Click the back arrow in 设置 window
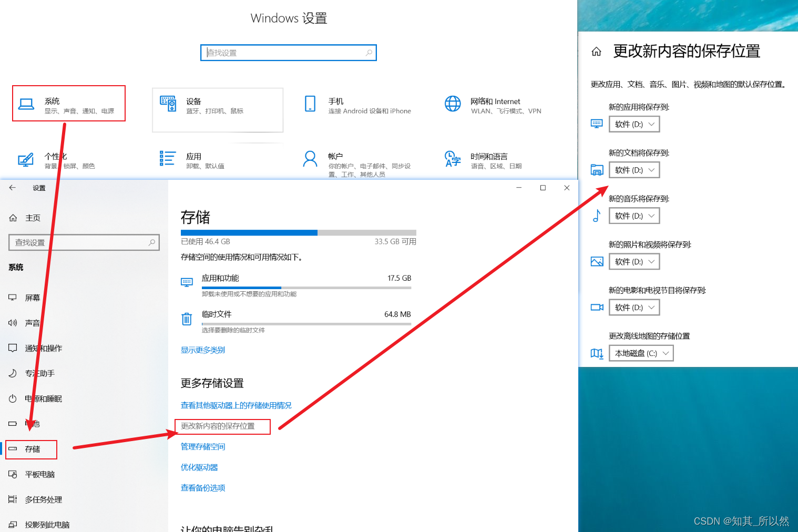 [x=13, y=188]
